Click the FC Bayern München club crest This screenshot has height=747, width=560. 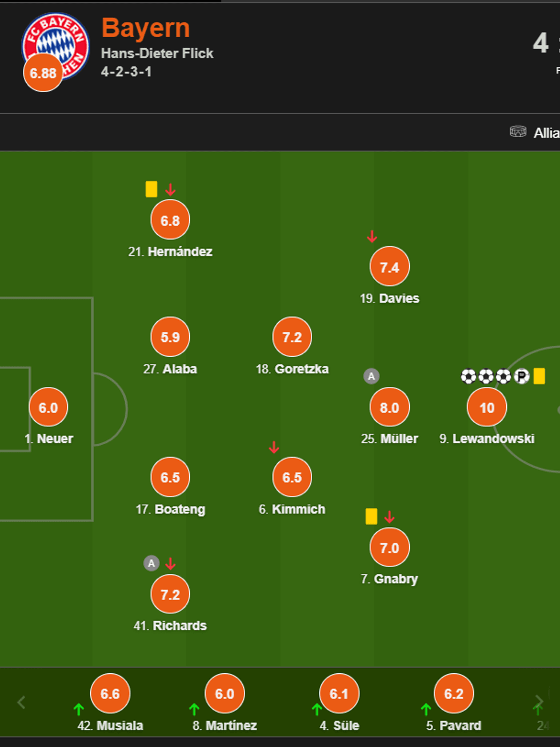56,41
